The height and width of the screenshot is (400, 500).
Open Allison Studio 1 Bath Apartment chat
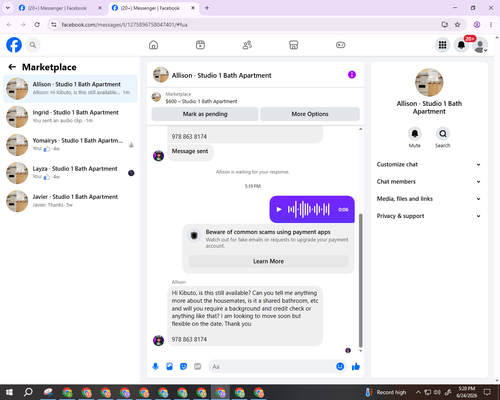click(70, 89)
